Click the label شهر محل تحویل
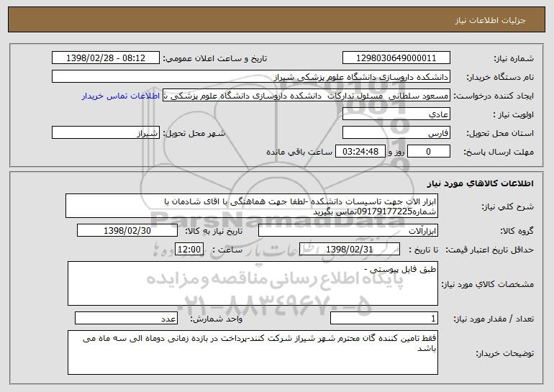The height and width of the screenshot is (392, 554). [194, 133]
